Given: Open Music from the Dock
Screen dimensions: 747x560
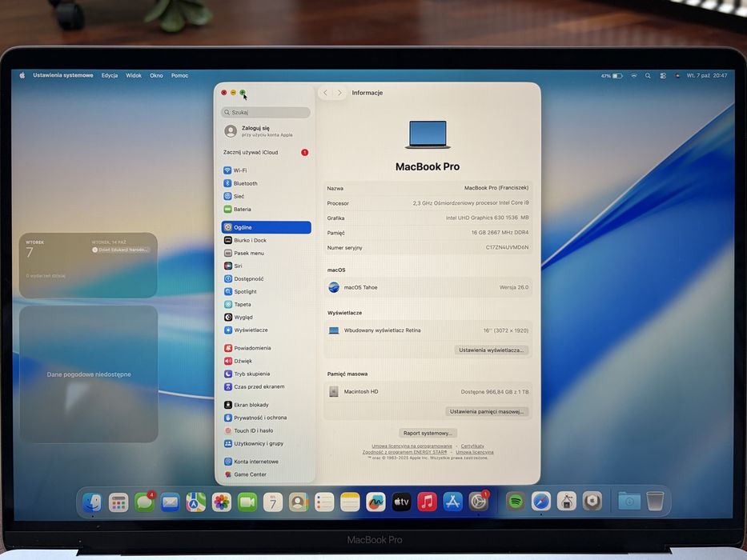Looking at the screenshot, I should (427, 502).
